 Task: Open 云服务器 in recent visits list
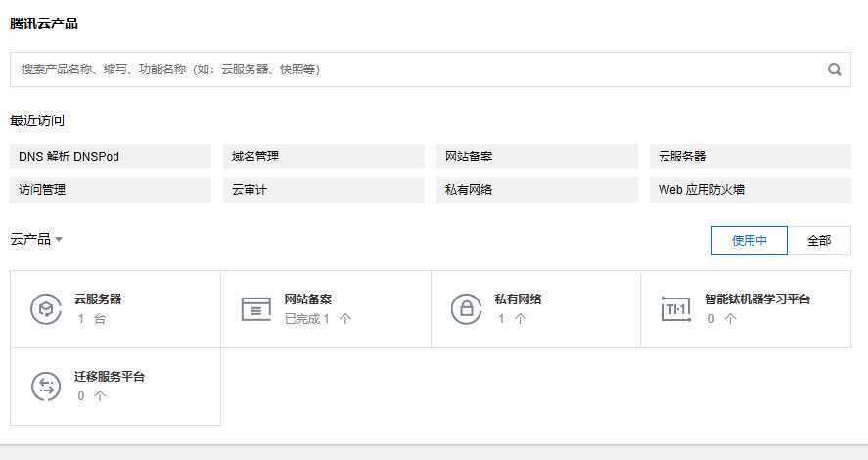pos(751,157)
